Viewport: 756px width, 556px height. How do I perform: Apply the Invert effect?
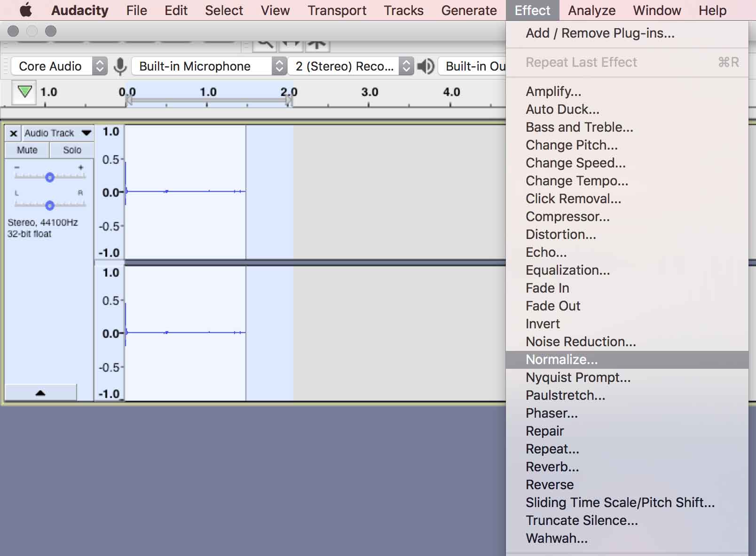point(627,324)
